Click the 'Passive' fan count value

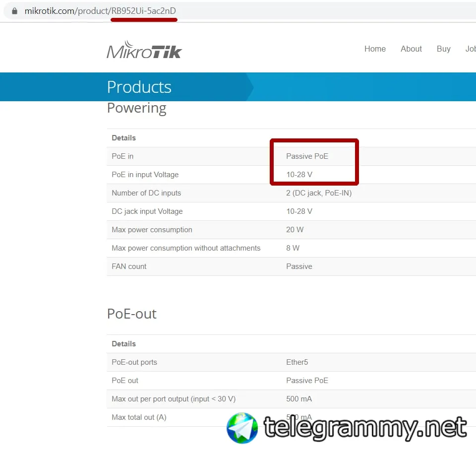299,266
